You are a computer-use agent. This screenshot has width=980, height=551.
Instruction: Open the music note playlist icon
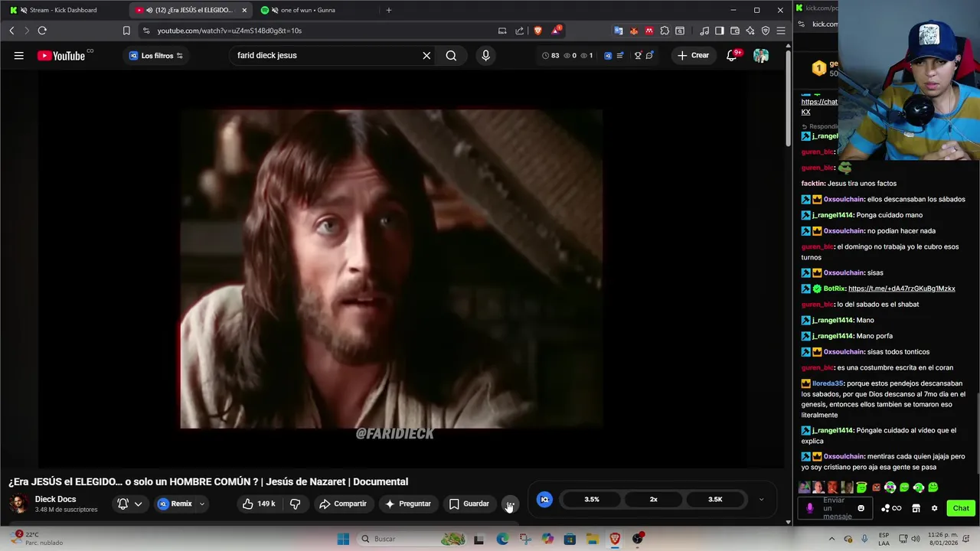704,31
